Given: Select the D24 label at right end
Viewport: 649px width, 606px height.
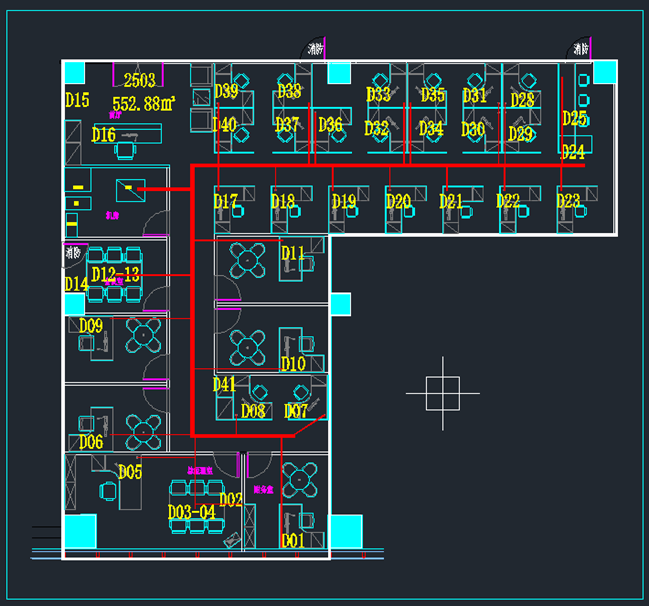Looking at the screenshot, I should click(573, 152).
